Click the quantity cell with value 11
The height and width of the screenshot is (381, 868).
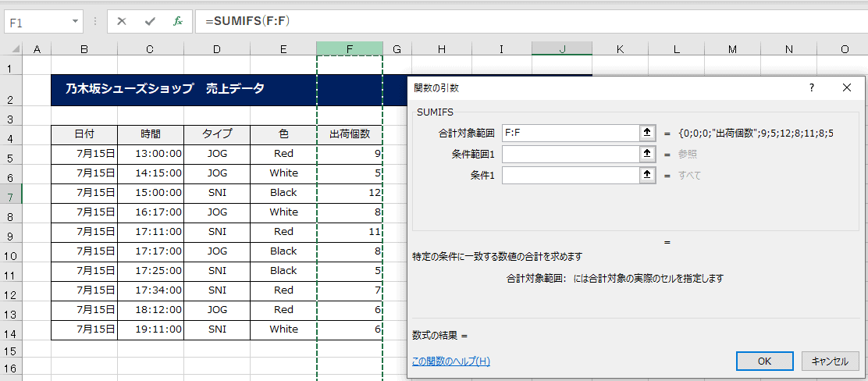coord(349,232)
